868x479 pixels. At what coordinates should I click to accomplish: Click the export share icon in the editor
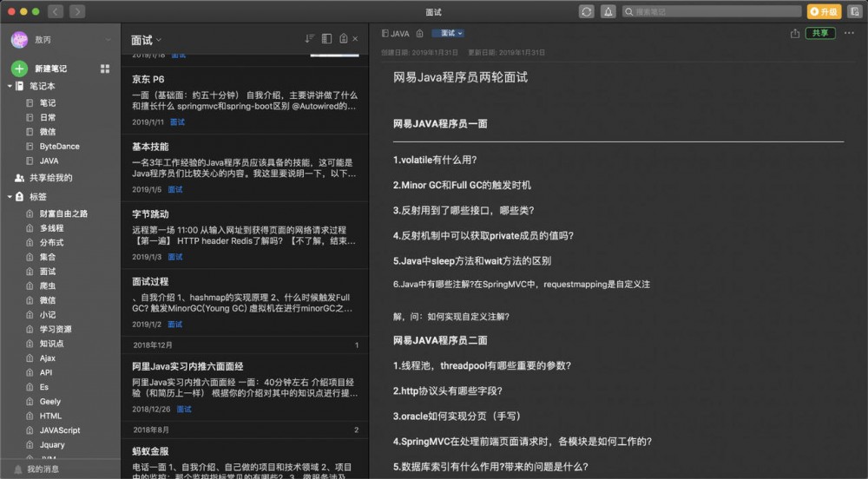794,33
